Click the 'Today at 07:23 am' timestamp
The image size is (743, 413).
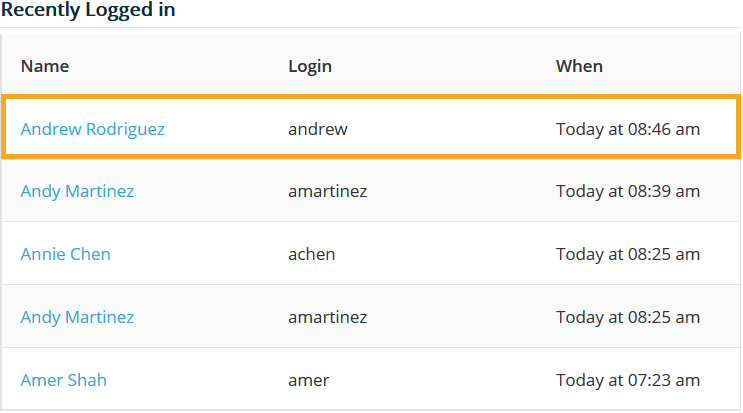point(627,380)
